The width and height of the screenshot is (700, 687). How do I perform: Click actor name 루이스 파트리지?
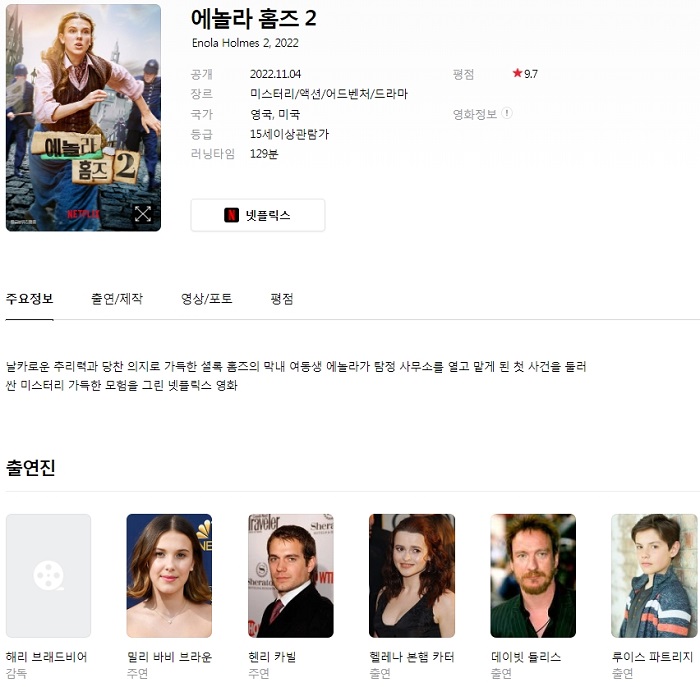pyautogui.click(x=652, y=657)
